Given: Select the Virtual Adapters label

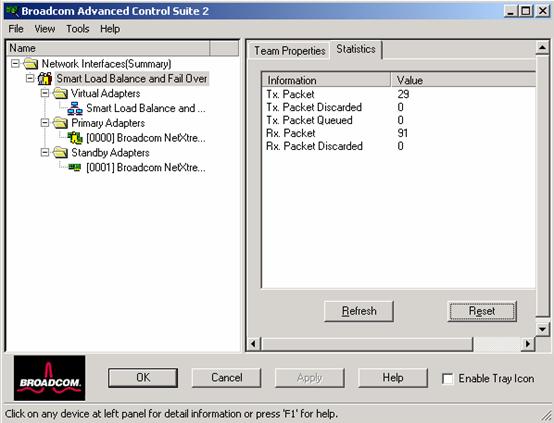Looking at the screenshot, I should pyautogui.click(x=106, y=93).
